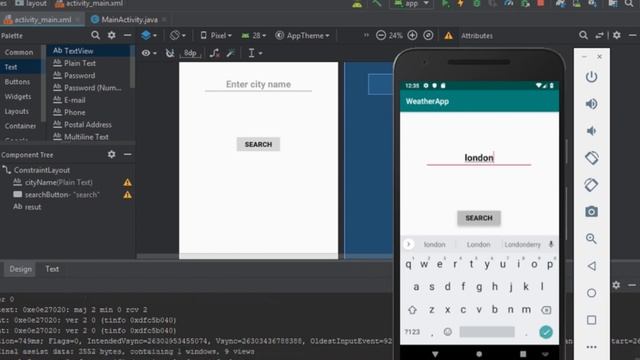This screenshot has width=640, height=360.
Task: Zoom out the design view
Action: coord(381,36)
